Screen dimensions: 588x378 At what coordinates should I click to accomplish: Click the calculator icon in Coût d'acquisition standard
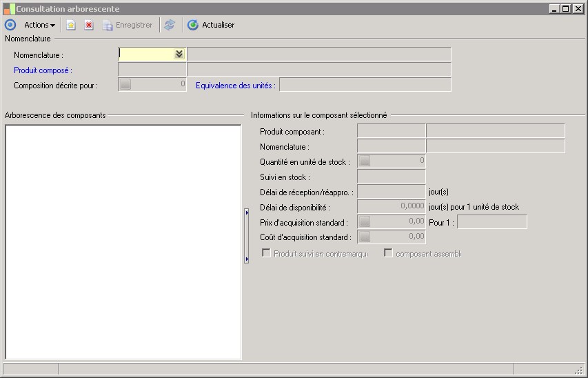click(364, 237)
